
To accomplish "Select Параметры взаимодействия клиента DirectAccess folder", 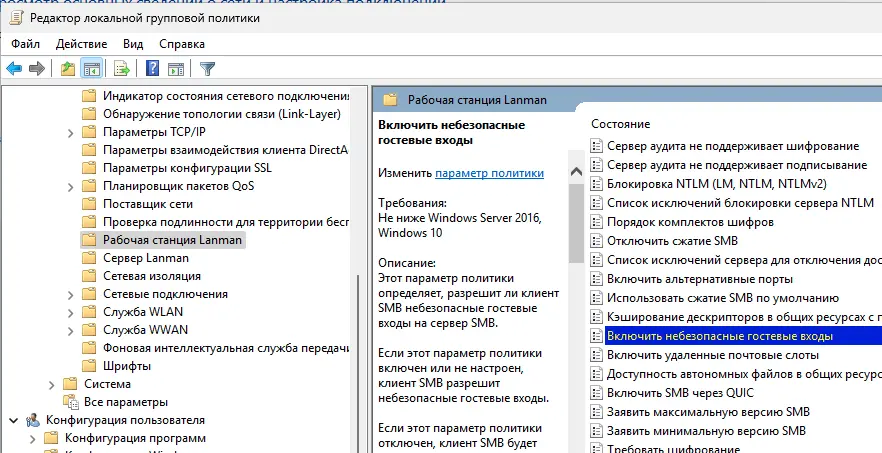I will [226, 150].
